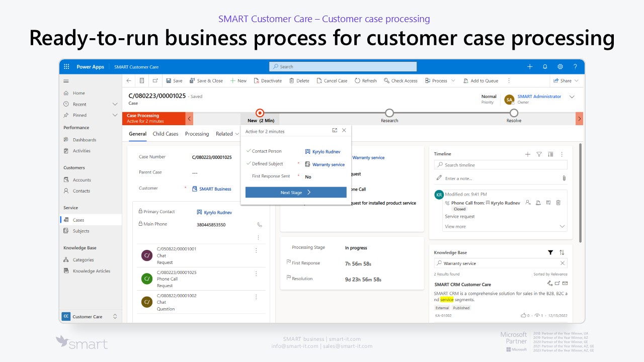
Task: Click Cancel Case
Action: coord(332,80)
